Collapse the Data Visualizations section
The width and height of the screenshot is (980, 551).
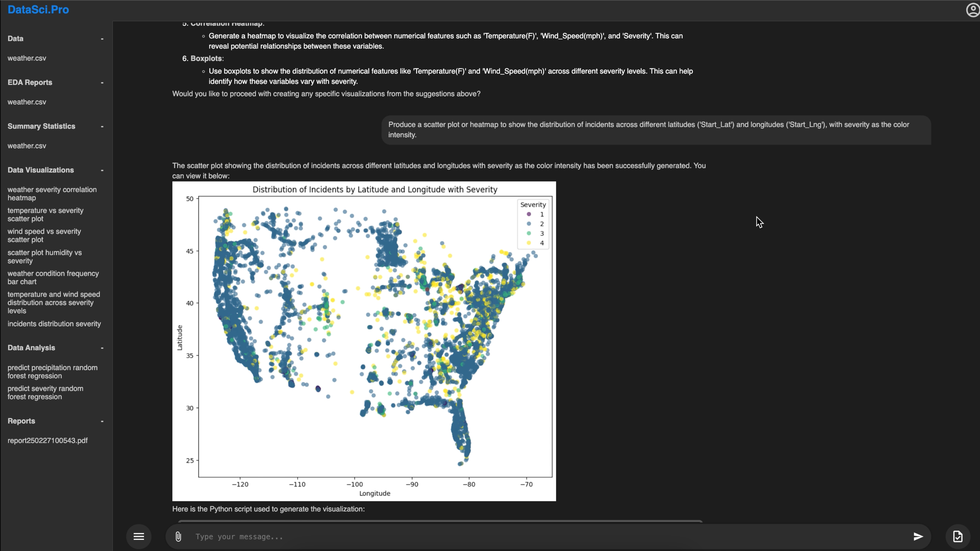[102, 170]
